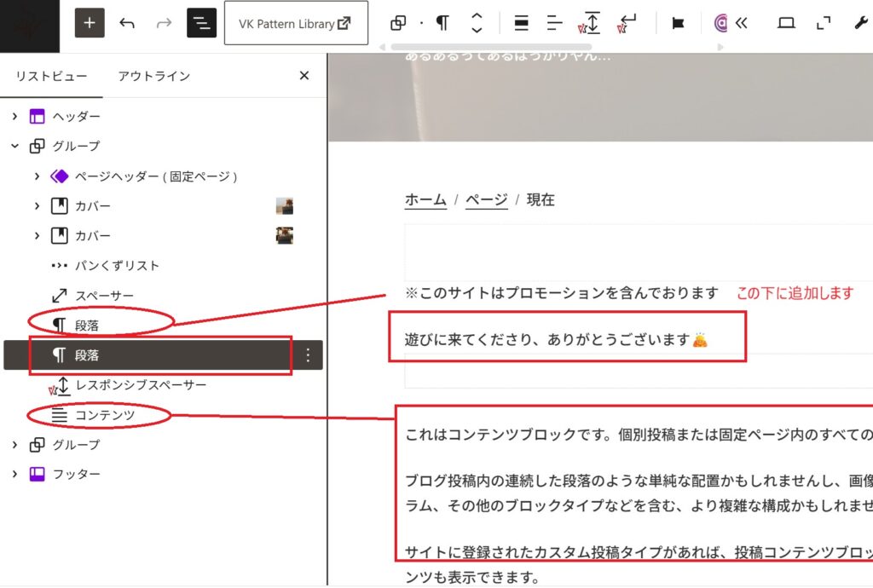Open VK Pattern Library link
Viewport: 873px width, 588px height.
[x=296, y=23]
